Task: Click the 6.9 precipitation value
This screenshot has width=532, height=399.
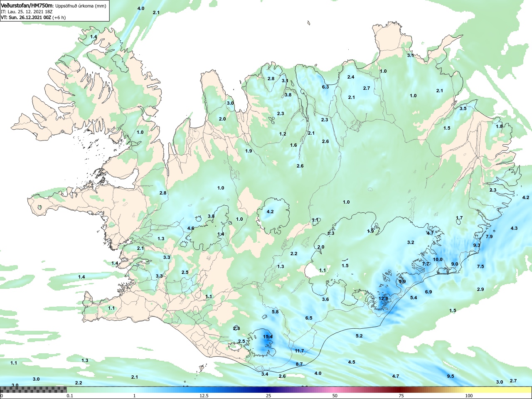Action: click(x=429, y=292)
